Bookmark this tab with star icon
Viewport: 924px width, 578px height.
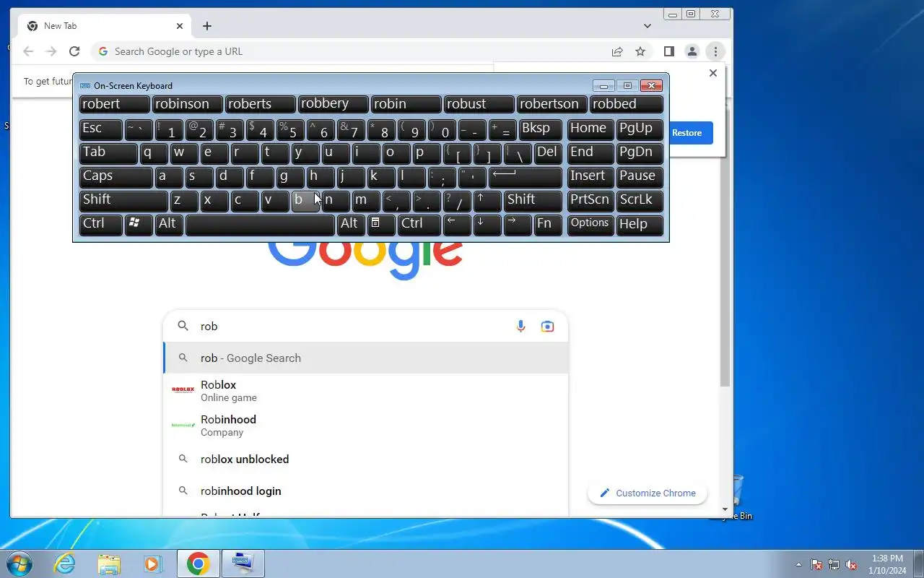pos(640,51)
